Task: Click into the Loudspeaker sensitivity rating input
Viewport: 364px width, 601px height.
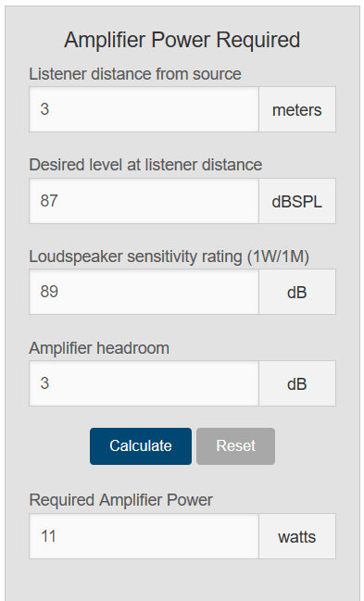Action: point(144,292)
